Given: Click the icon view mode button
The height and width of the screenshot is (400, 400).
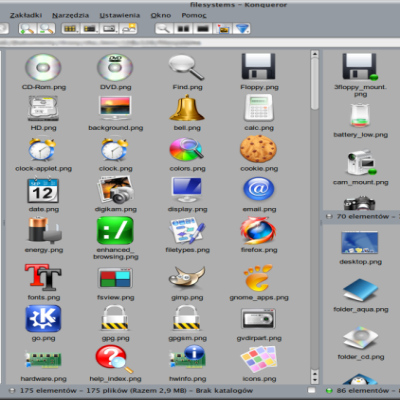Looking at the screenshot, I should point(70,29).
